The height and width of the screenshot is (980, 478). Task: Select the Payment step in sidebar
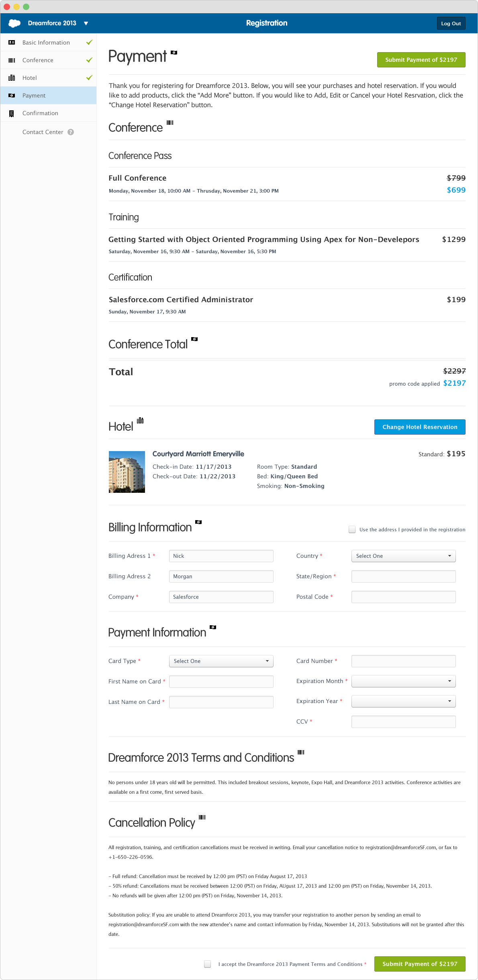[x=48, y=96]
